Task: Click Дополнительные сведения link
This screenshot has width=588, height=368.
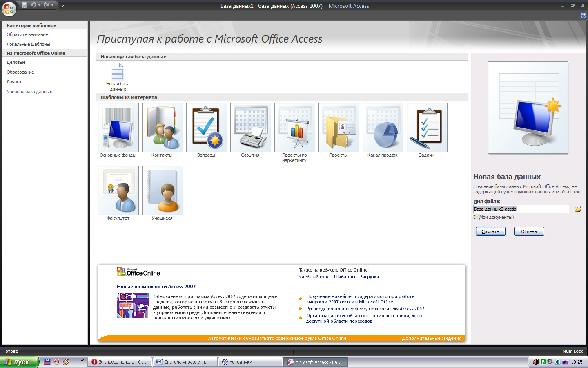Action: click(432, 338)
